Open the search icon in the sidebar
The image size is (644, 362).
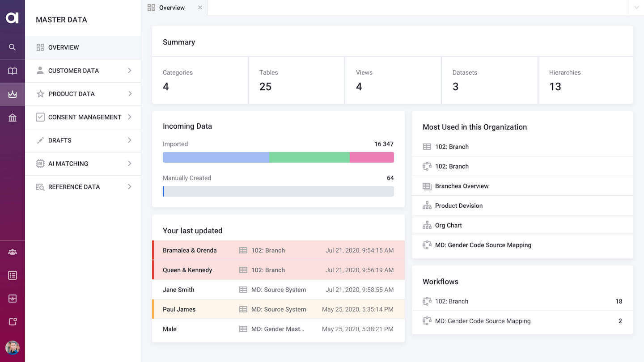pos(12,47)
